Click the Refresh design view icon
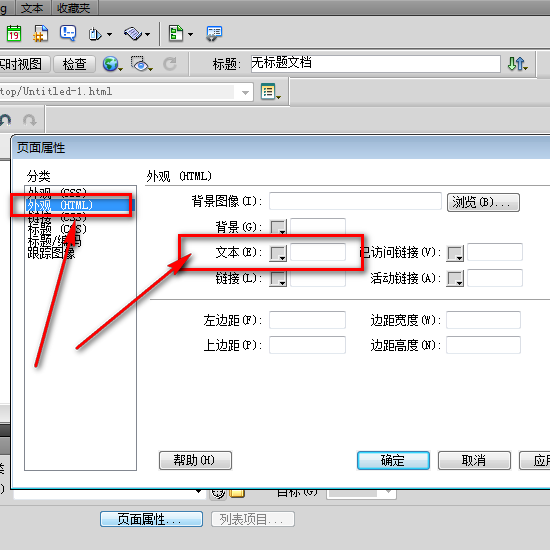The height and width of the screenshot is (550, 550). 170,64
